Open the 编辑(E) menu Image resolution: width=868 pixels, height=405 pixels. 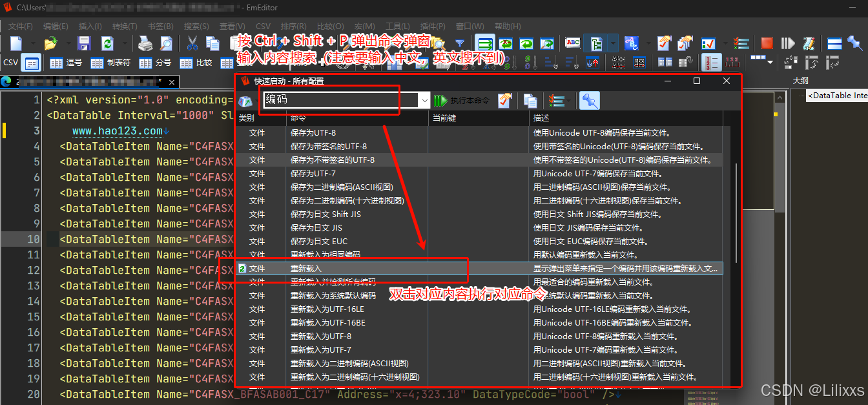tap(56, 26)
